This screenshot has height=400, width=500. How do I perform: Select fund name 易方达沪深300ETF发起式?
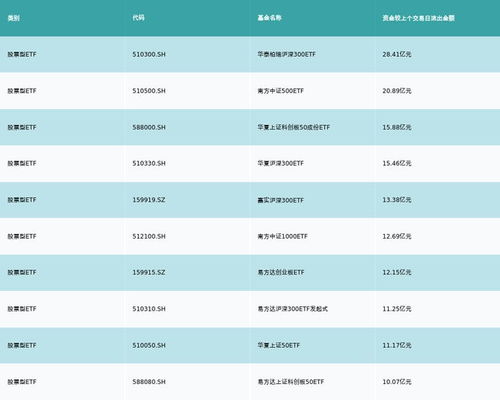[293, 309]
